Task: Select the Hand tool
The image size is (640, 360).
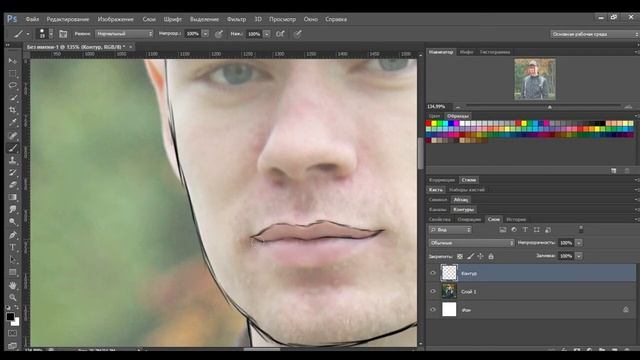Action: click(x=13, y=285)
